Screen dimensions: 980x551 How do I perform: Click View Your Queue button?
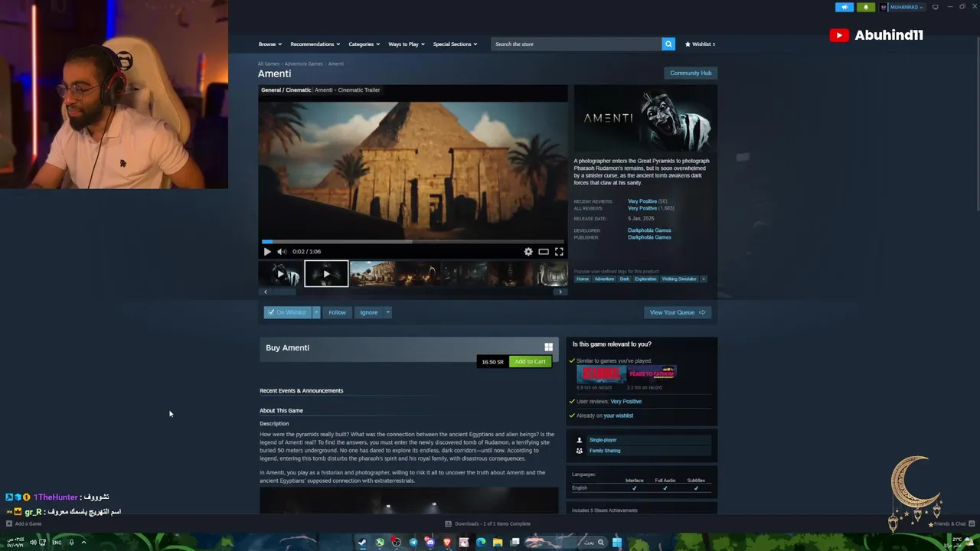678,312
